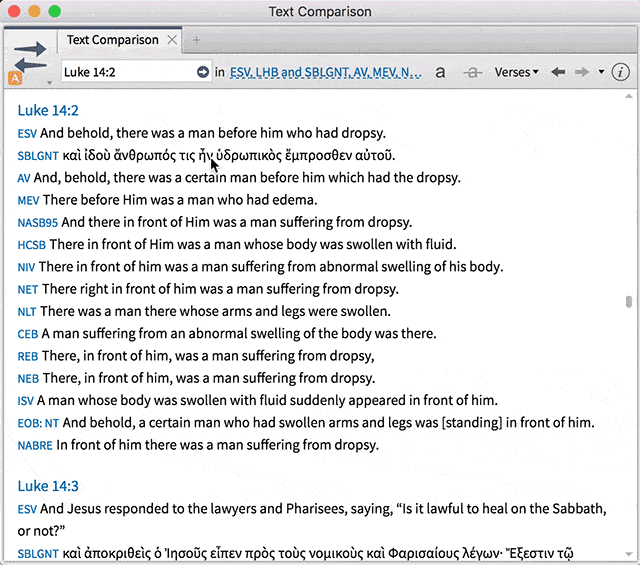640x565 pixels.
Task: Click the orange A link-set badge
Action: pyautogui.click(x=15, y=78)
